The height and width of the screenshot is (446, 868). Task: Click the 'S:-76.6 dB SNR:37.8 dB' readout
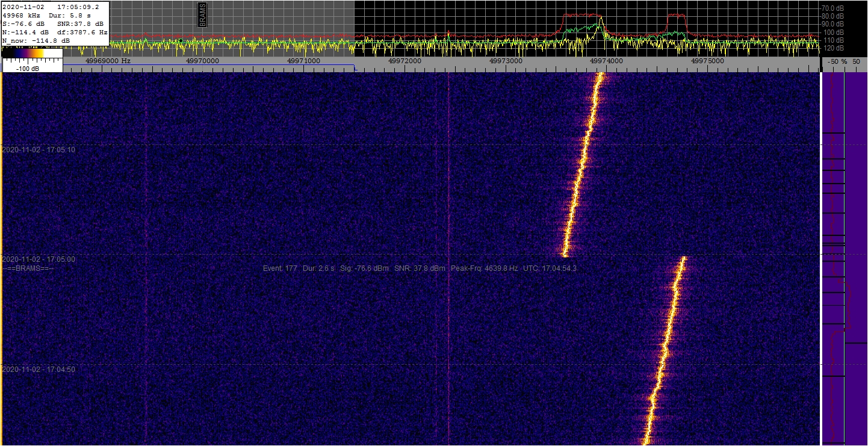(53, 23)
